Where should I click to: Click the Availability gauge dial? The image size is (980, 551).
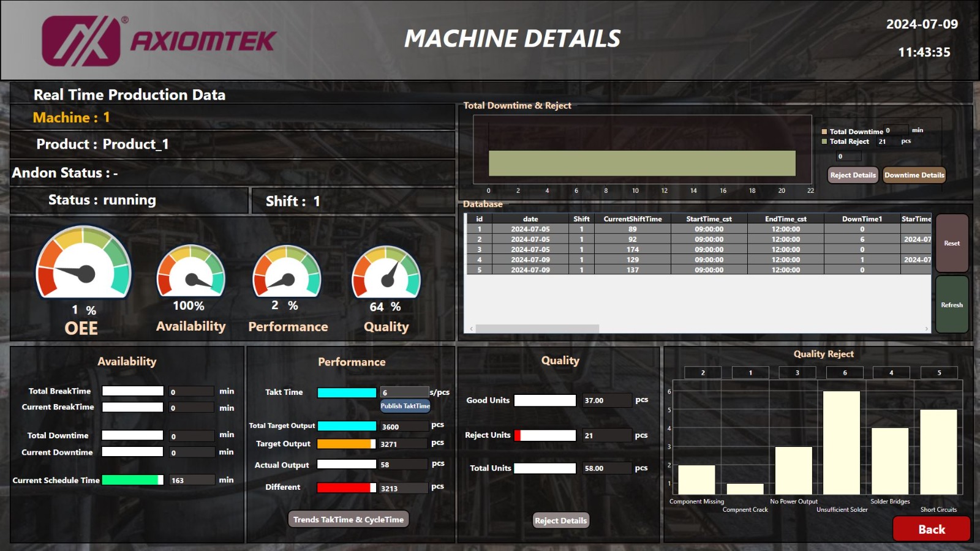191,271
